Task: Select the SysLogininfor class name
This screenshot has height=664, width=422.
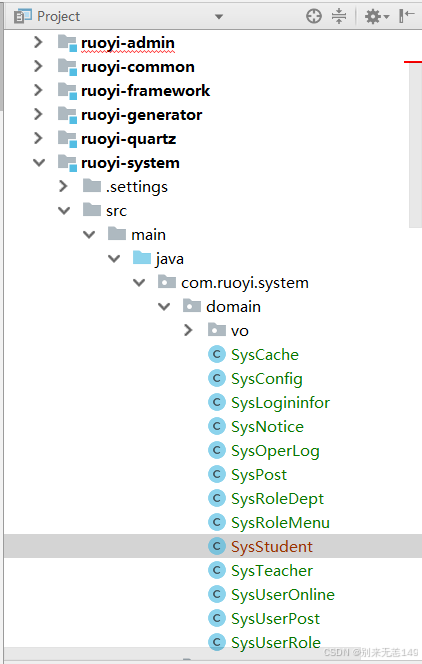Action: point(280,403)
